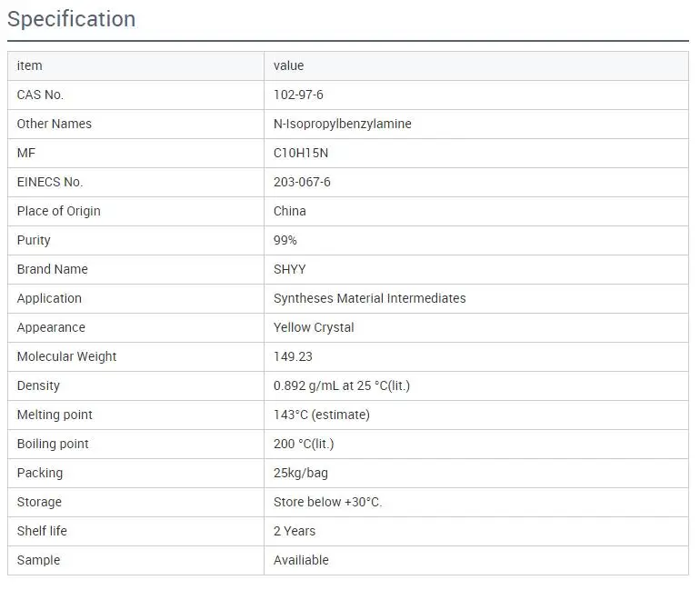Click the Shelf life value 2 Years
This screenshot has width=700, height=590.
(x=295, y=531)
